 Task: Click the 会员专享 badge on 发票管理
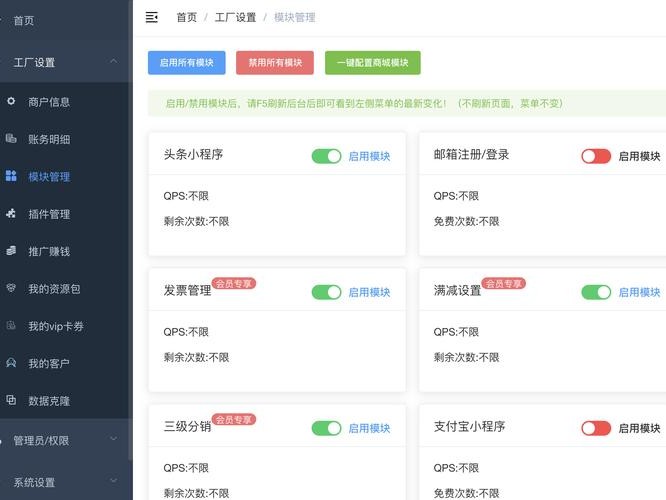234,283
